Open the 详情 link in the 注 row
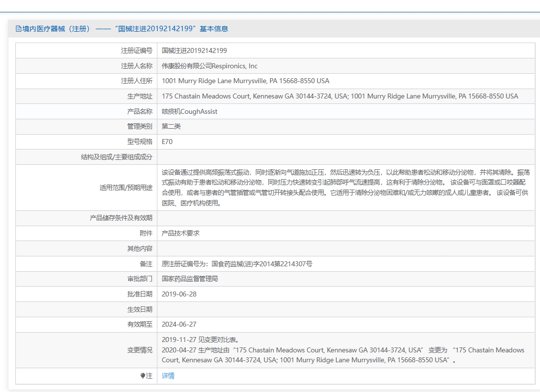 coord(168,376)
